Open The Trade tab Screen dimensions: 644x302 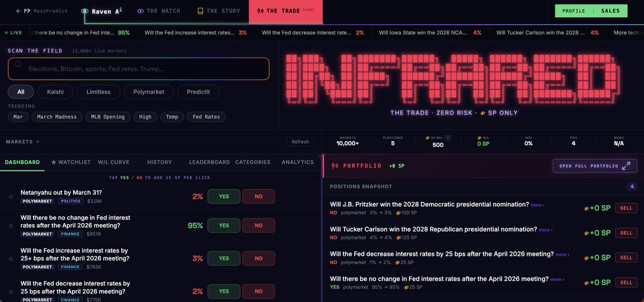[286, 11]
